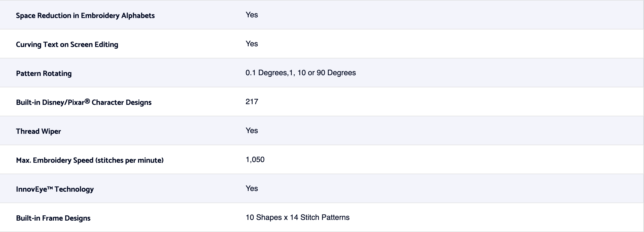644x232 pixels.
Task: Select the 10 Shapes x 14 Stitch Patterns text
Action: (298, 218)
